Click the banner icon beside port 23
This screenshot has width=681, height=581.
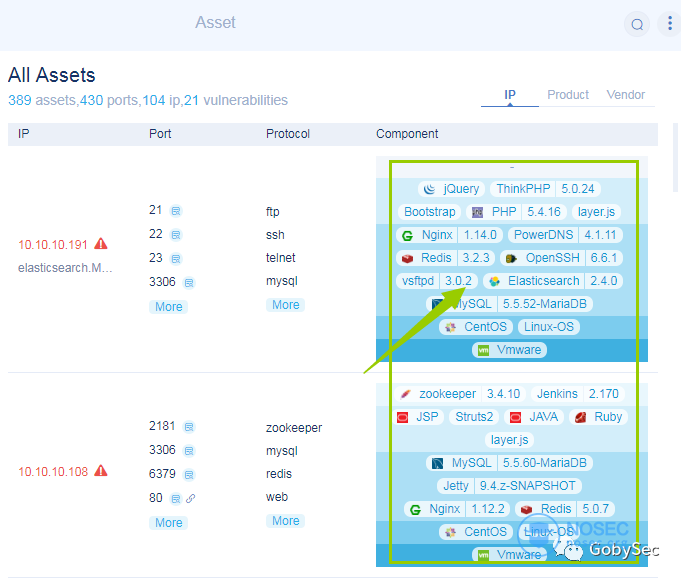(x=175, y=259)
